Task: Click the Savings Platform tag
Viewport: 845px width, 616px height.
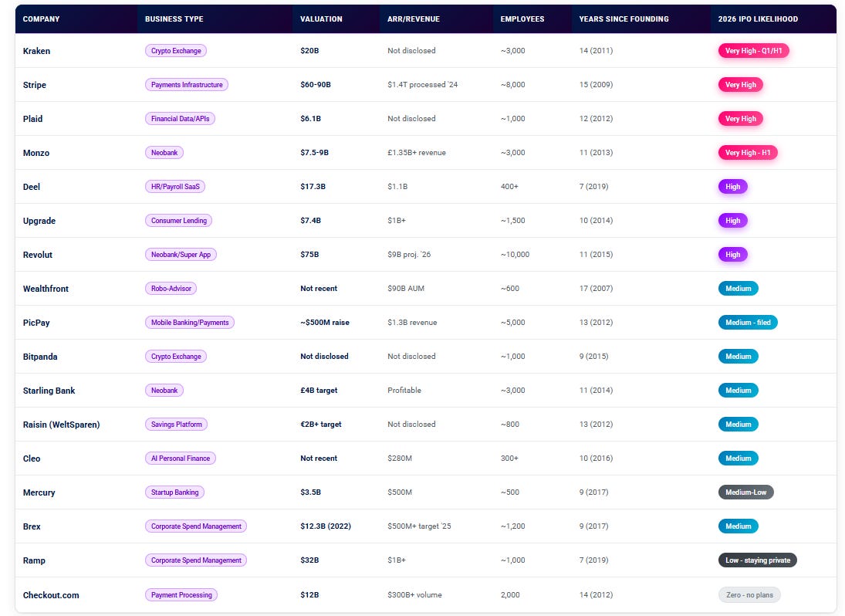Action: [x=176, y=424]
